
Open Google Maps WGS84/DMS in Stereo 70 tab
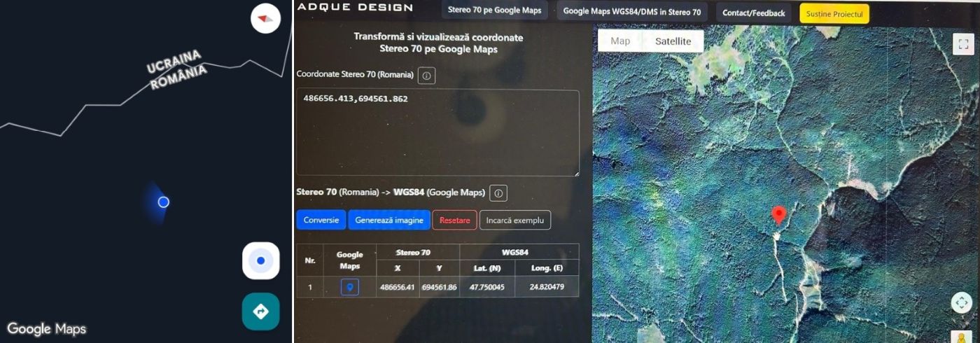point(631,12)
